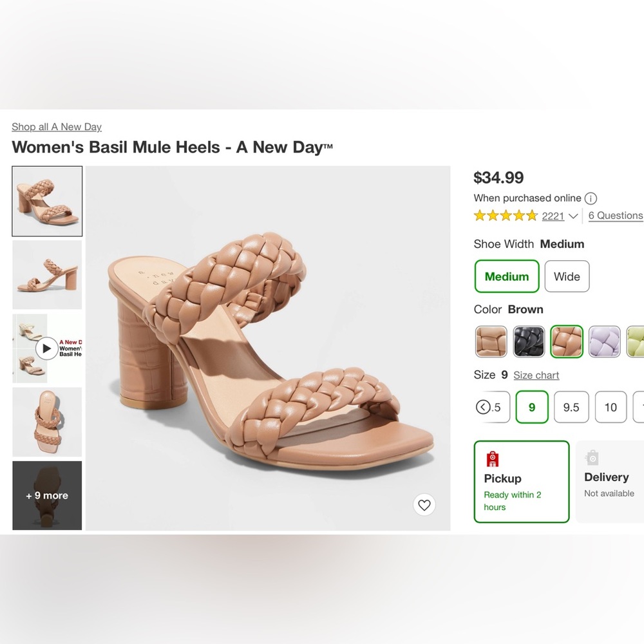The width and height of the screenshot is (644, 644).
Task: Pick the lavender color swatch
Action: coord(605,341)
